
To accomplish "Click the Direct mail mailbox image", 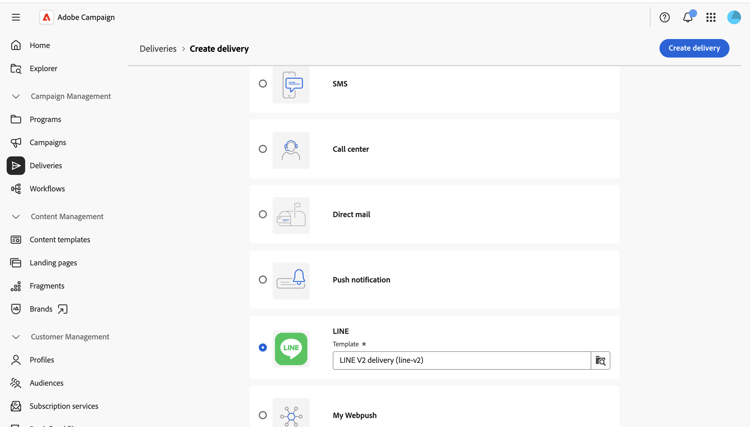I will (291, 216).
